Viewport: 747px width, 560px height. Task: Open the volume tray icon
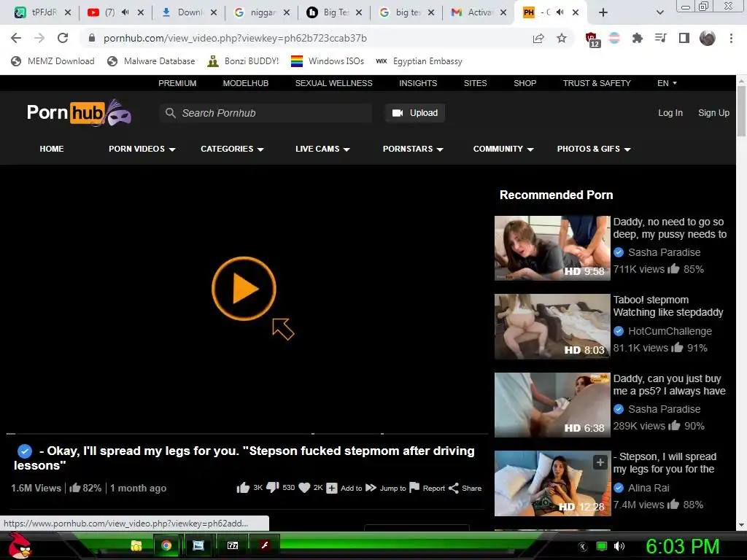click(619, 546)
